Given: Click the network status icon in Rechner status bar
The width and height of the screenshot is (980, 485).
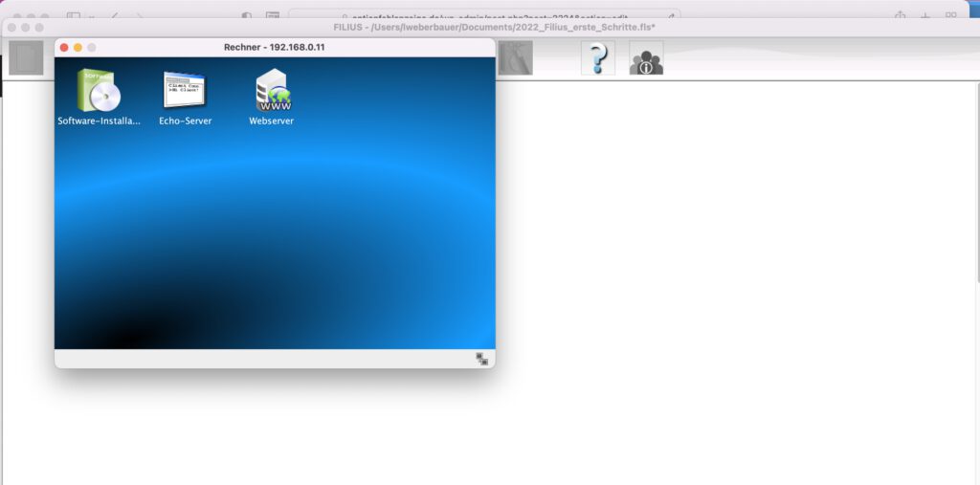Looking at the screenshot, I should coord(482,359).
